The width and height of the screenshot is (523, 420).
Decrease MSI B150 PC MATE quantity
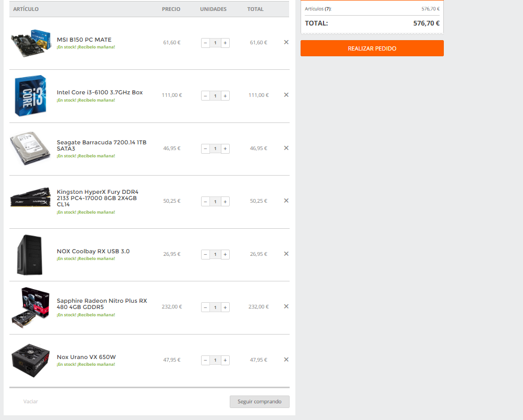pyautogui.click(x=205, y=43)
